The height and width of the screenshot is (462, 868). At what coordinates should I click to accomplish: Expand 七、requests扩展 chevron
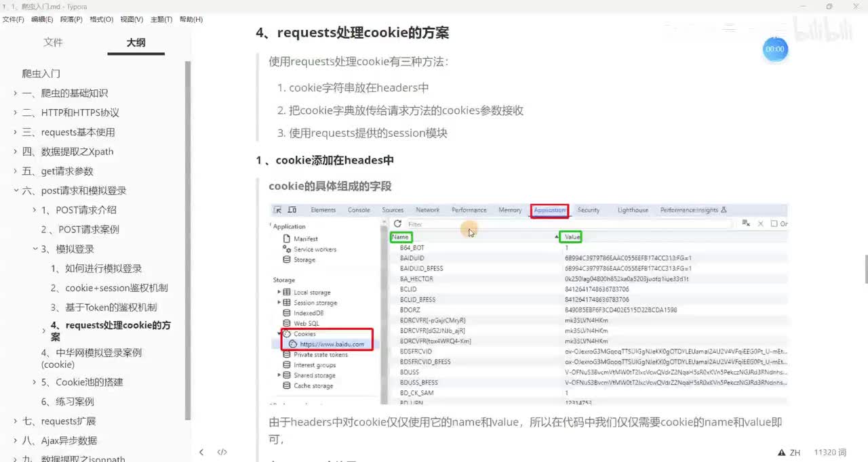point(16,421)
